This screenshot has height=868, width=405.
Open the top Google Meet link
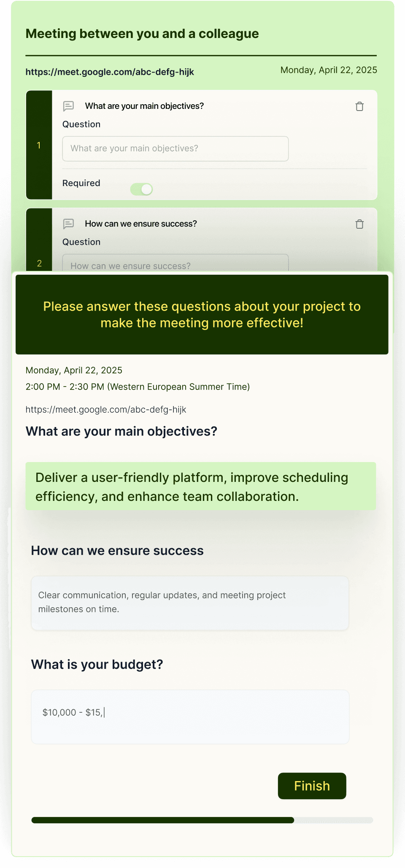[x=110, y=72]
